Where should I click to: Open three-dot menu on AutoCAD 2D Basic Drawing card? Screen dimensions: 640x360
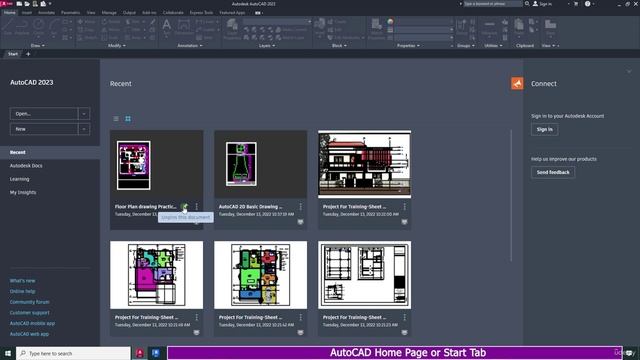point(300,207)
